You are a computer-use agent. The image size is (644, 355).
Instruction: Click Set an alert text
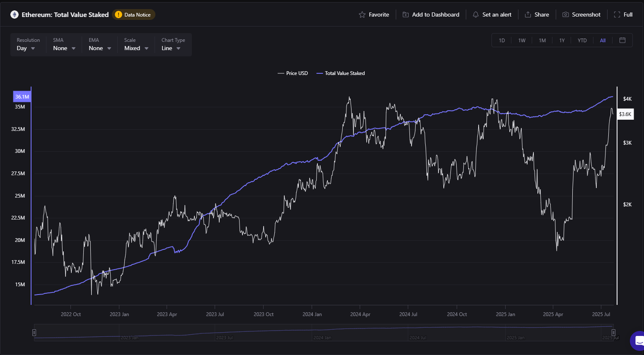pyautogui.click(x=497, y=14)
